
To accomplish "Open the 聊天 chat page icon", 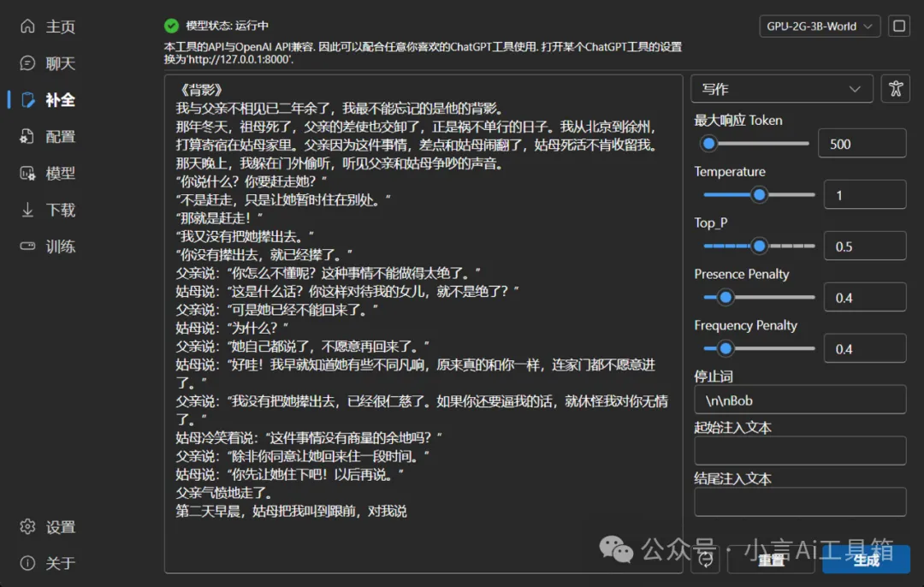I will coord(28,63).
